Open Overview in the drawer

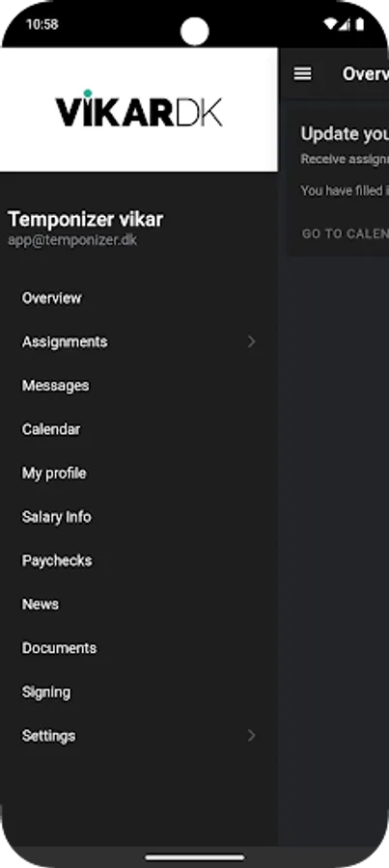click(51, 298)
